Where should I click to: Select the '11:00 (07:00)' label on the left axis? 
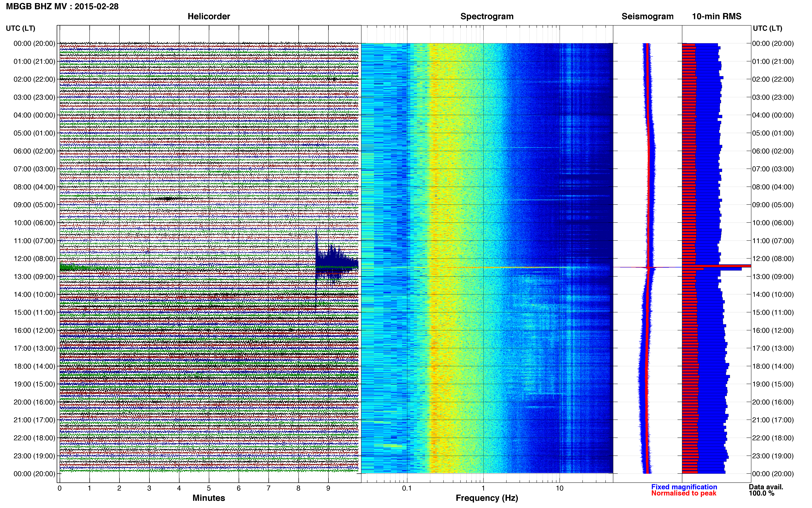pos(34,241)
